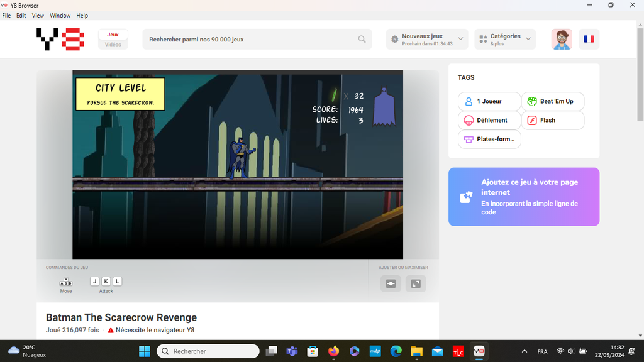Open the File menu
The height and width of the screenshot is (362, 644).
6,15
